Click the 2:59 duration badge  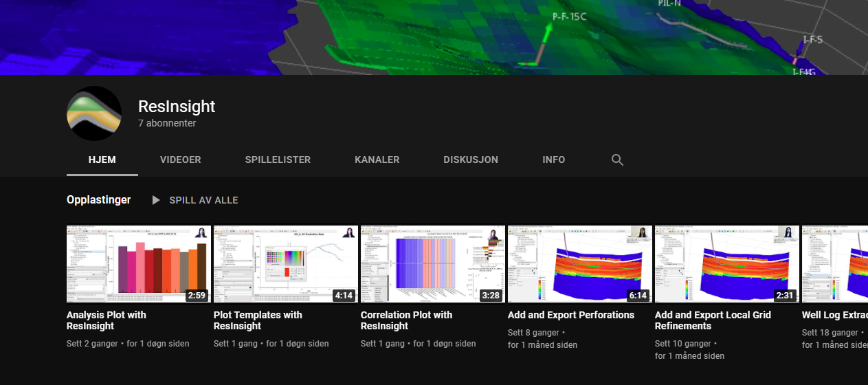pos(197,296)
